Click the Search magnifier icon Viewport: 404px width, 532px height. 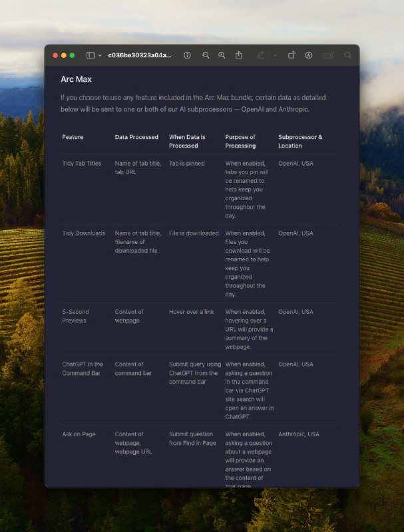pyautogui.click(x=347, y=55)
